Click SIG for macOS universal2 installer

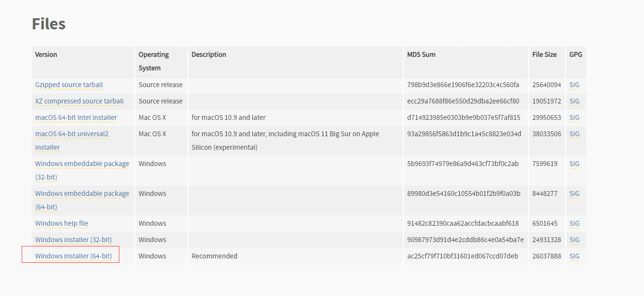pos(574,134)
